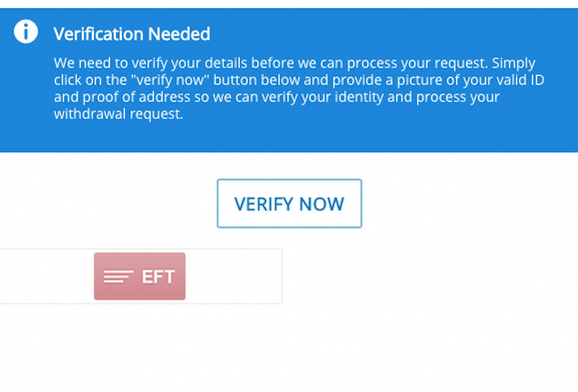Click the lines icon on the EFT button
Screen dimensions: 578x392
point(118,276)
